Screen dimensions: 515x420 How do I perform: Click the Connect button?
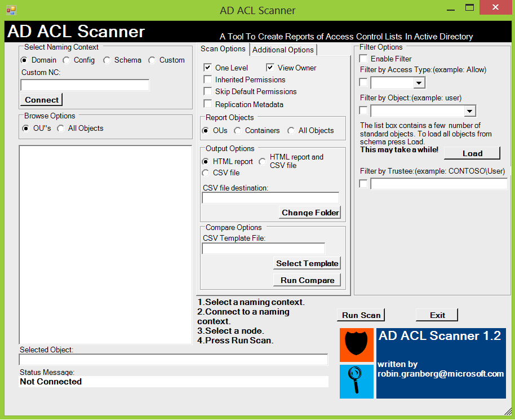pyautogui.click(x=41, y=100)
